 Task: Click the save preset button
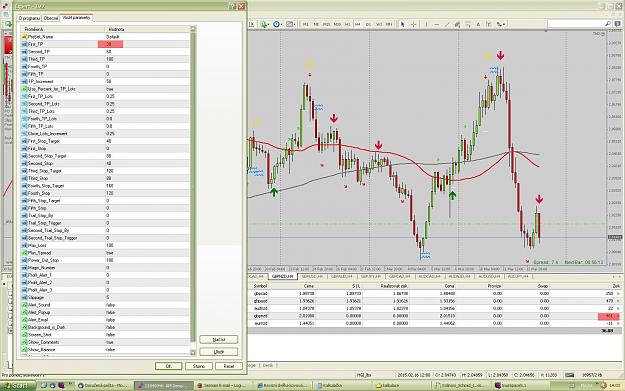219,352
